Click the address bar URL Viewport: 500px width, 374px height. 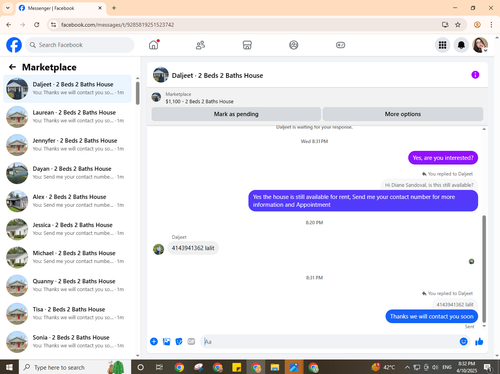(x=117, y=25)
